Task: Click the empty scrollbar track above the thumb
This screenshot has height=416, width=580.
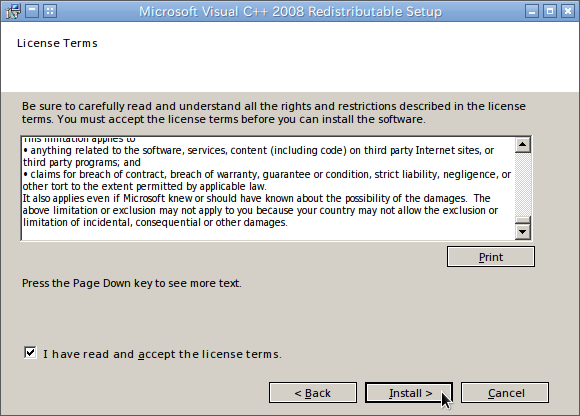Action: point(523,184)
